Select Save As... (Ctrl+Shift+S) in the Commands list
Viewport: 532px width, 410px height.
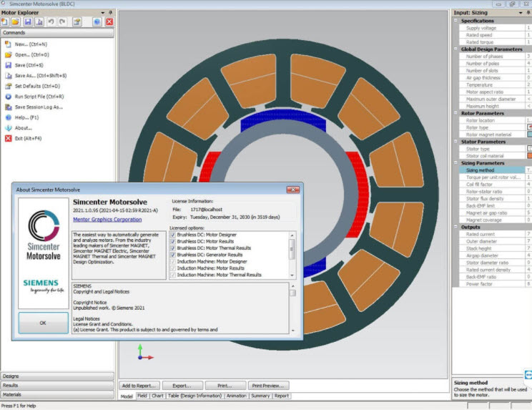point(41,76)
